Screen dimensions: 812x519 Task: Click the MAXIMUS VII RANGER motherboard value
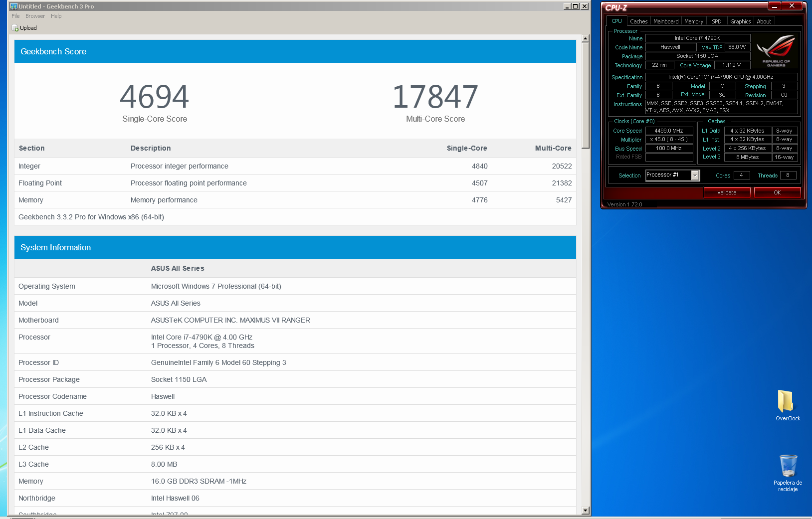230,320
